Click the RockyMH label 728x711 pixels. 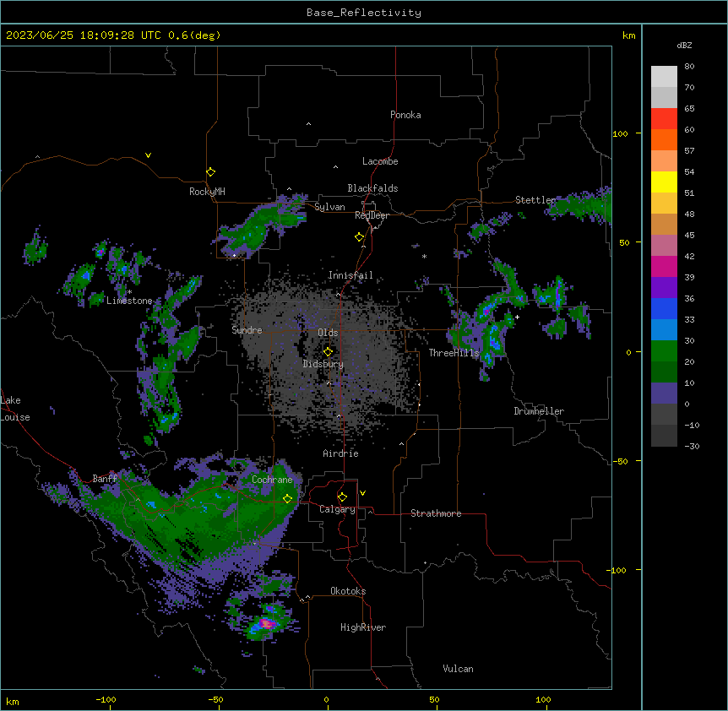point(207,191)
